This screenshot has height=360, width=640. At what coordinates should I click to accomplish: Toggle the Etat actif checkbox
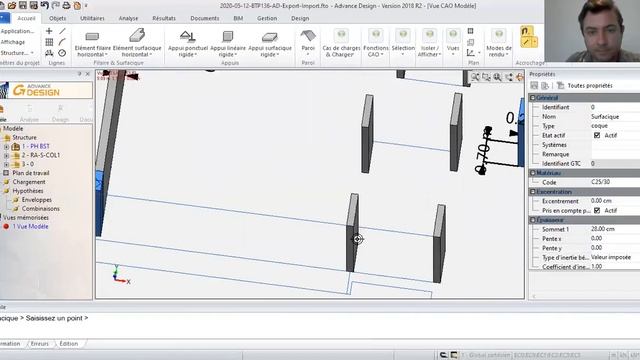click(597, 135)
